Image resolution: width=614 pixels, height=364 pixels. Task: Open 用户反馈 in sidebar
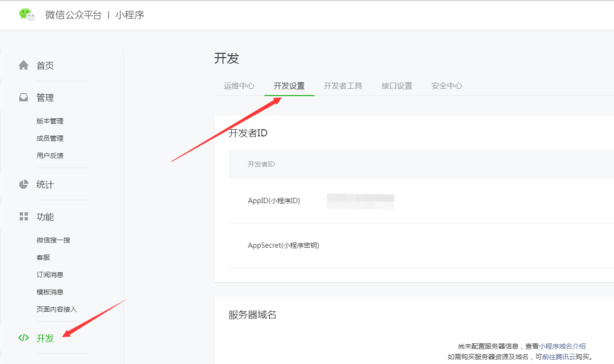tap(50, 156)
